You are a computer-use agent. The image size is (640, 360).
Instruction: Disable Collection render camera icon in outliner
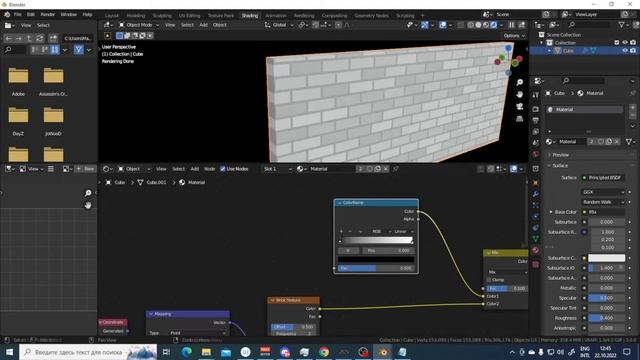633,42
